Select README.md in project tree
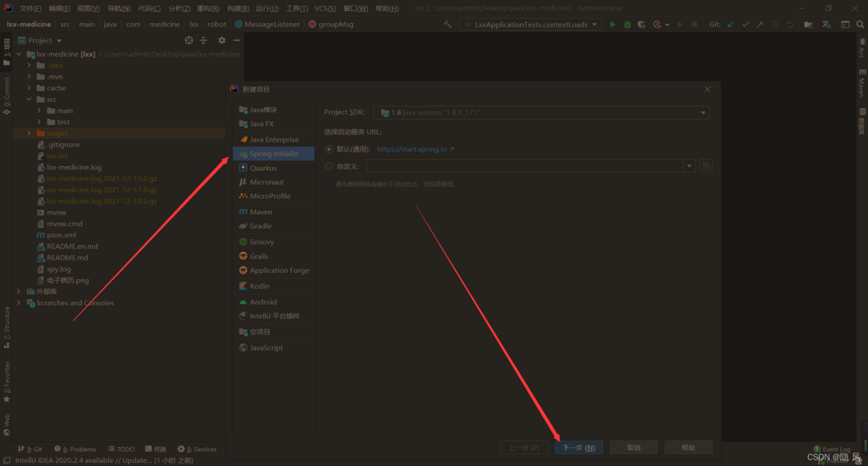Viewport: 868px width, 466px height. (67, 258)
